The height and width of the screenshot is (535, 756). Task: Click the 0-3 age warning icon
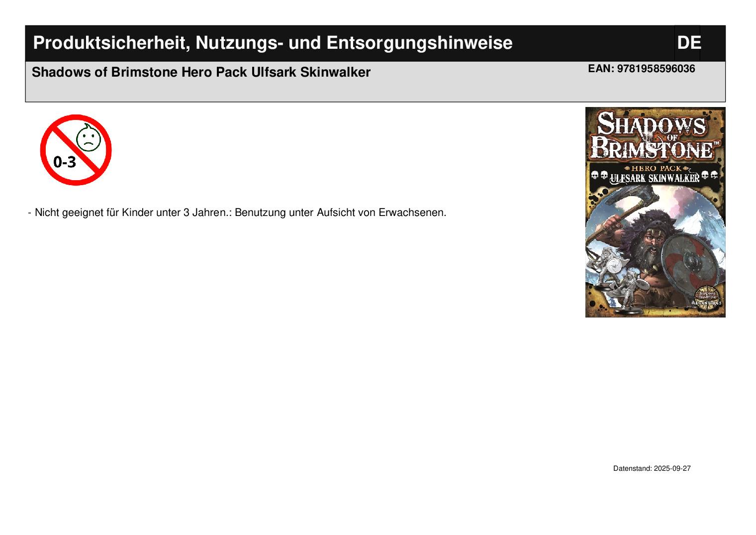pos(76,150)
